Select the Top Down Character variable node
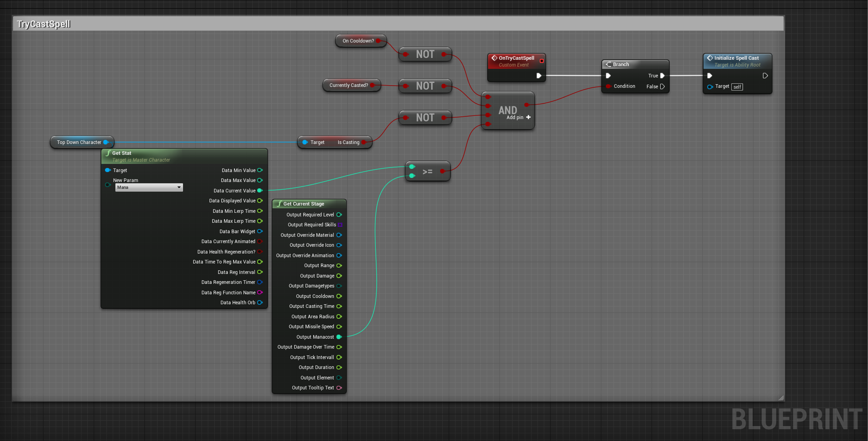Viewport: 868px width, 441px height. tap(79, 142)
